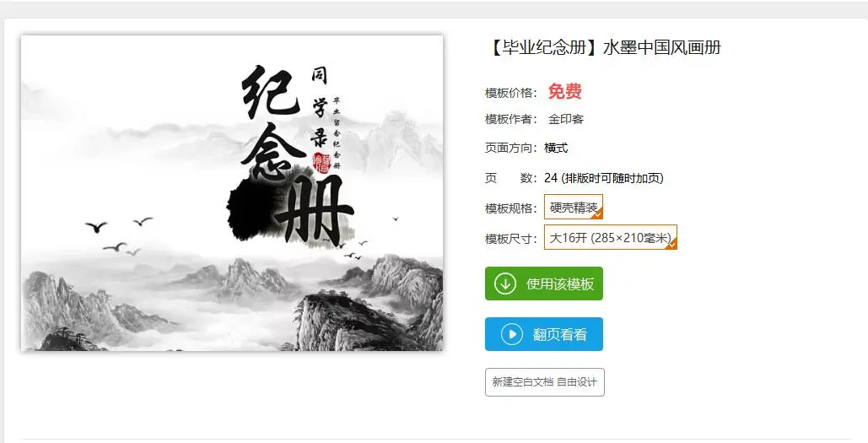Click the 同学录 vertical text on cover
This screenshot has width=868, height=443.
pyautogui.click(x=320, y=107)
